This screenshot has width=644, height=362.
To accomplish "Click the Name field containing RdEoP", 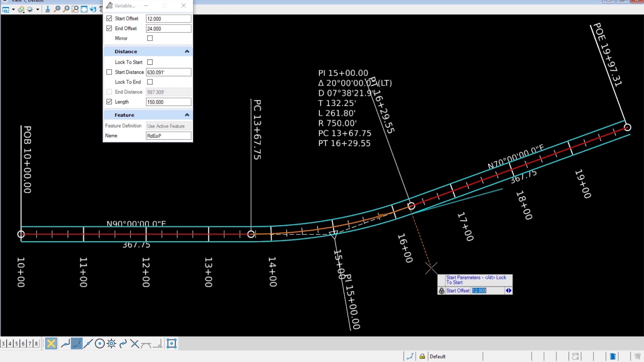I will [x=169, y=136].
